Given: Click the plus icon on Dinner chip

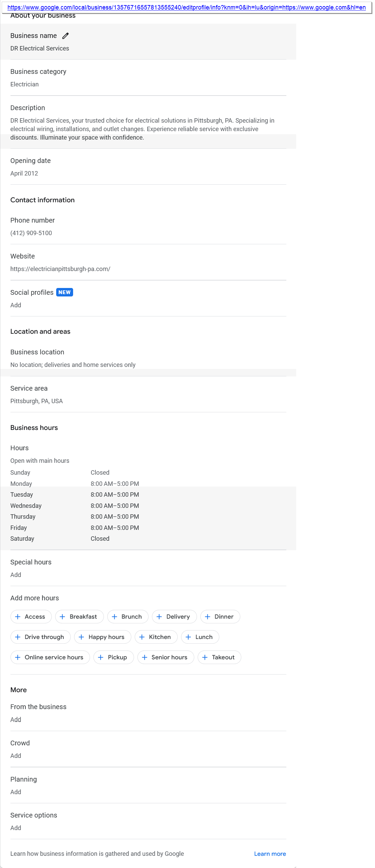Looking at the screenshot, I should tap(207, 617).
